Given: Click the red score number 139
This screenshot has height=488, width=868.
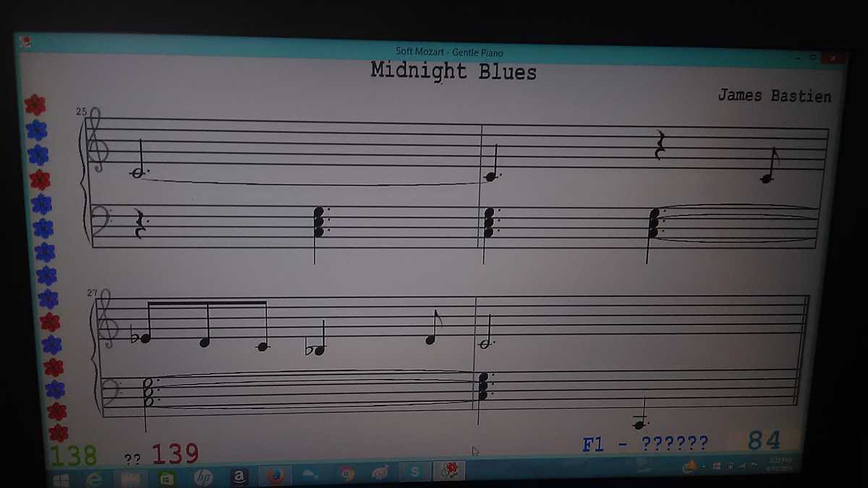Looking at the screenshot, I should pyautogui.click(x=174, y=454).
